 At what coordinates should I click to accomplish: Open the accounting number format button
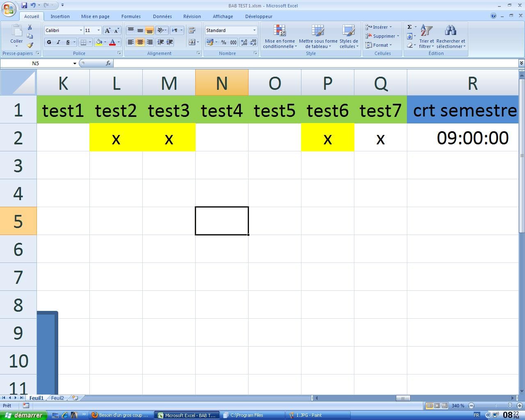210,42
